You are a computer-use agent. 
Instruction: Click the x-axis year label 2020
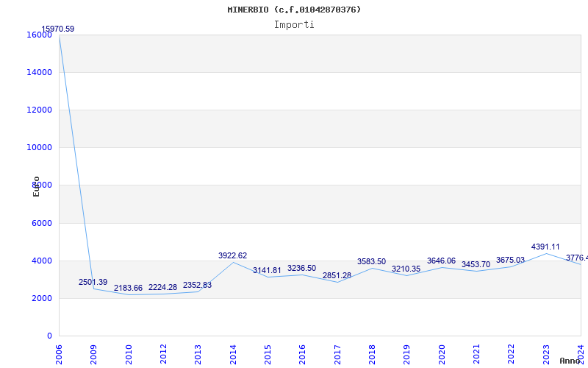click(442, 355)
